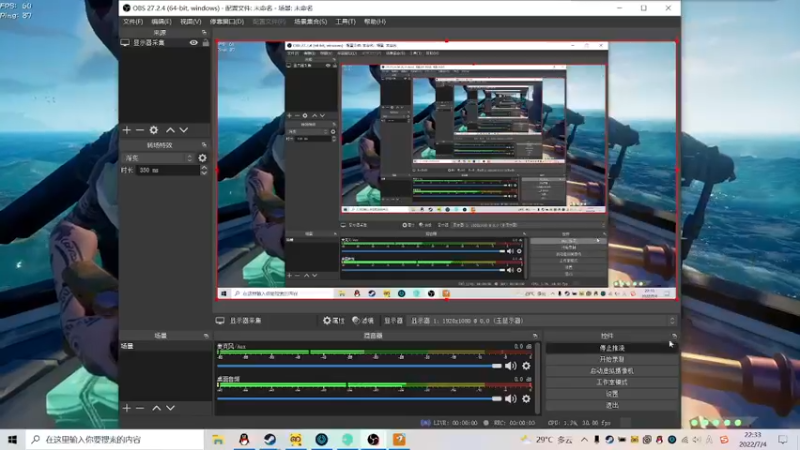Adjust the 麦克风/Aux volume slider
Image resolution: width=800 pixels, height=450 pixels.
(x=360, y=366)
